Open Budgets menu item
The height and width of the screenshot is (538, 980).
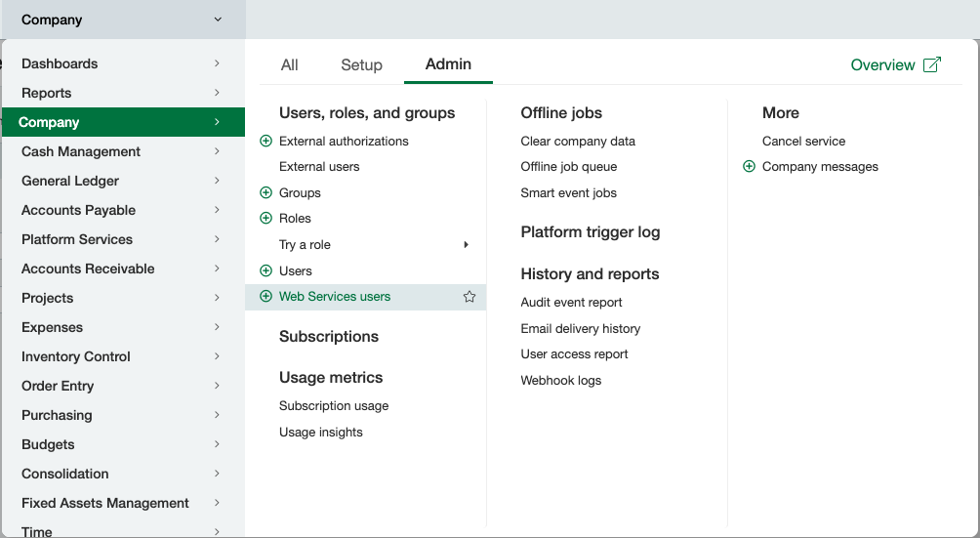123,444
